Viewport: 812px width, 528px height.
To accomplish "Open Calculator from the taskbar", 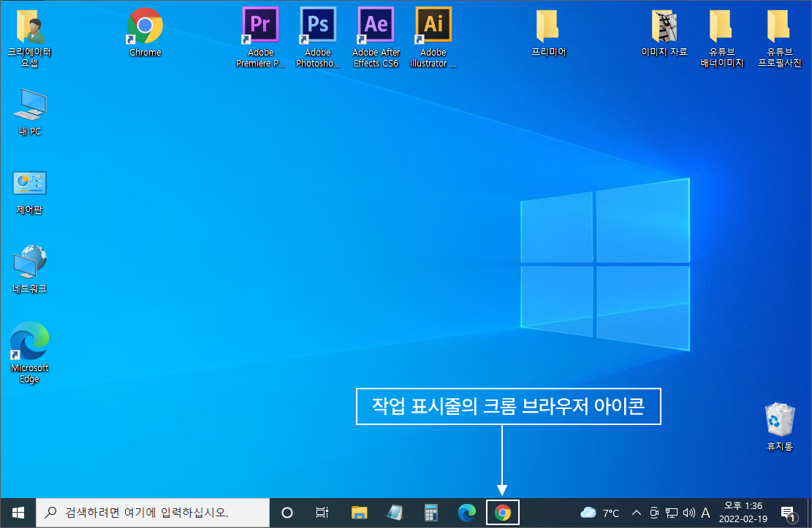I will [431, 513].
